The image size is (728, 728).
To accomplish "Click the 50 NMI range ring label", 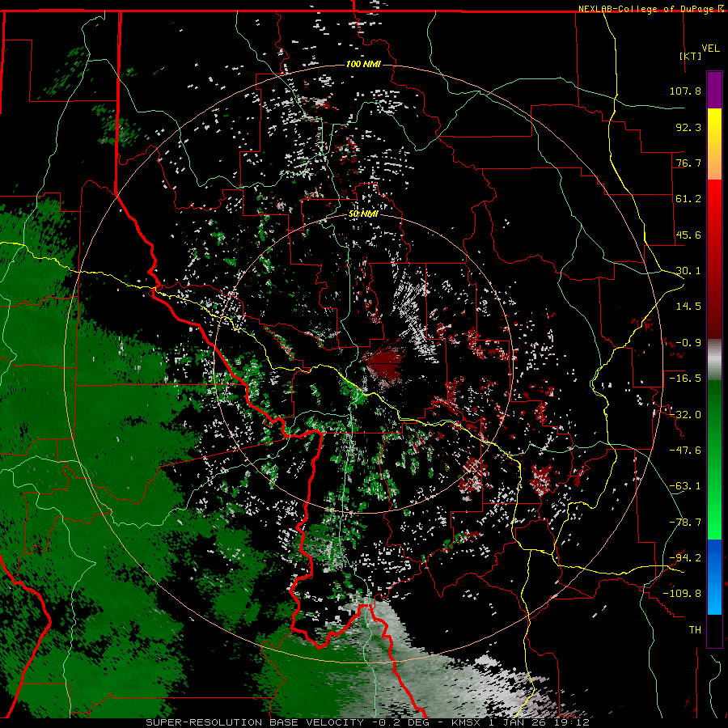I will [363, 214].
